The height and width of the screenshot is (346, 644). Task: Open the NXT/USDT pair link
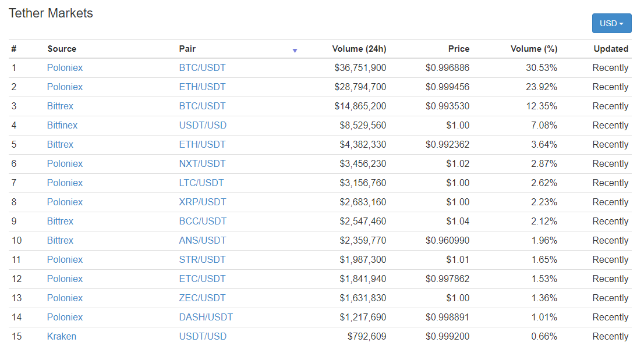pos(202,164)
